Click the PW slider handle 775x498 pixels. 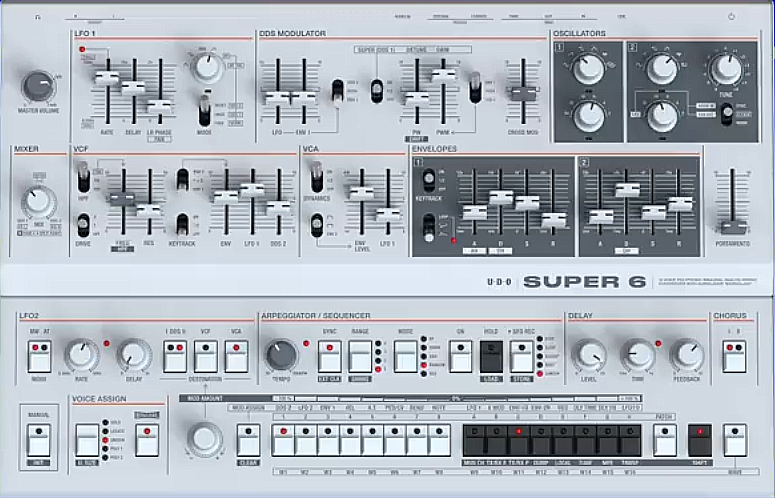click(417, 99)
